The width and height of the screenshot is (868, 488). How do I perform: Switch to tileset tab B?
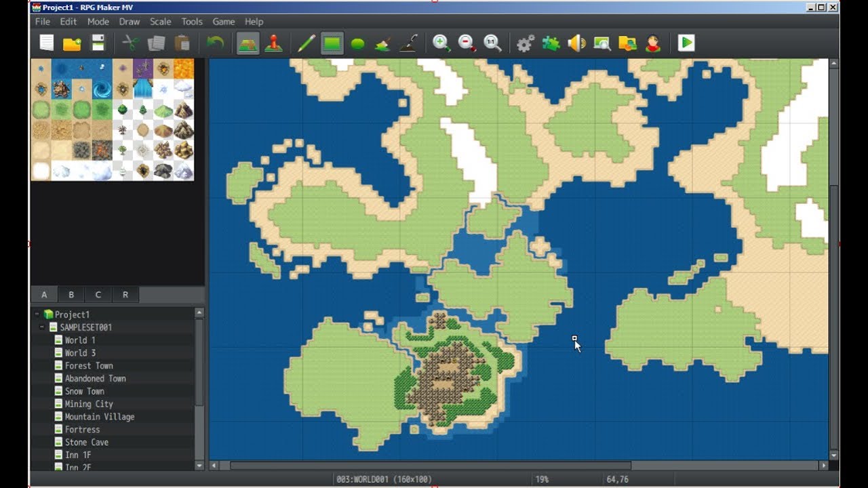(71, 295)
